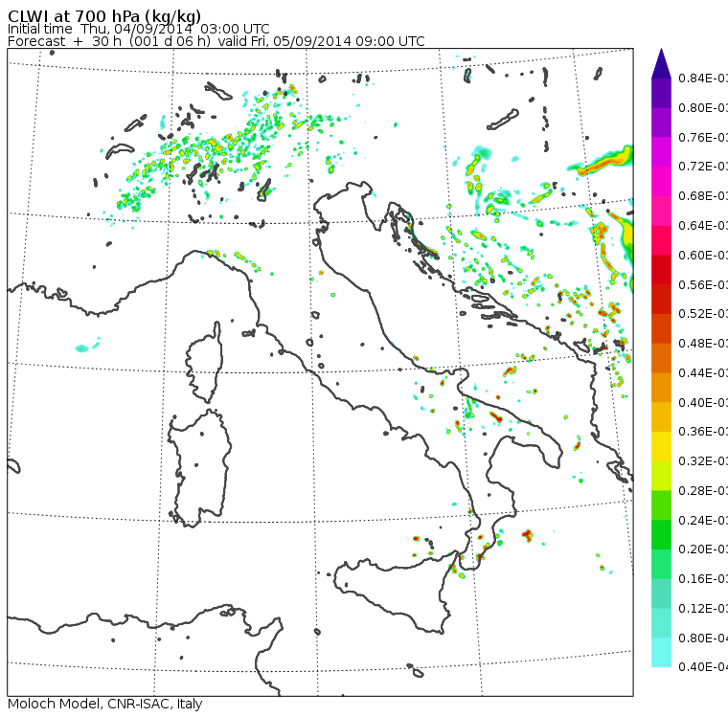This screenshot has height=717, width=728.
Task: Click the dark indigo arrow atop the colorbar
Action: (x=661, y=63)
